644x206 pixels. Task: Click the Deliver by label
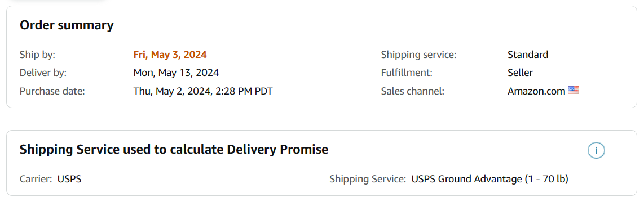(x=43, y=73)
